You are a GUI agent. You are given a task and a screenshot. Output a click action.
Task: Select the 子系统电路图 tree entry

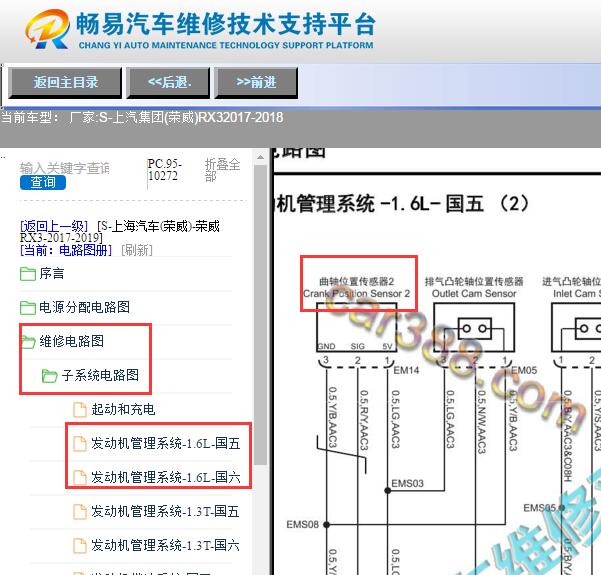click(100, 375)
